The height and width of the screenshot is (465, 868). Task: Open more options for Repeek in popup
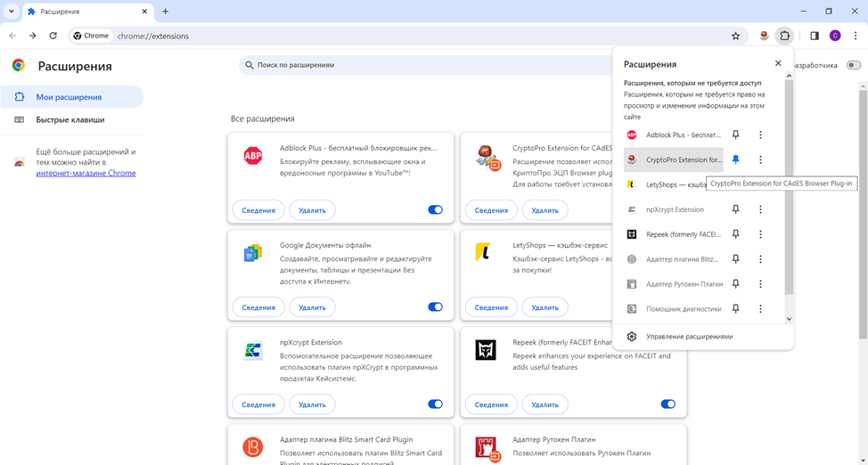point(760,234)
